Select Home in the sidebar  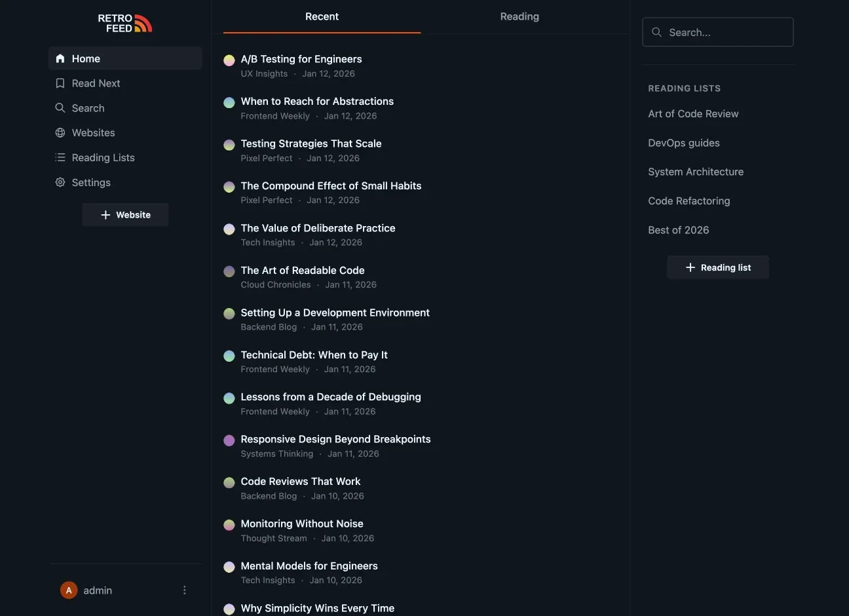click(85, 58)
